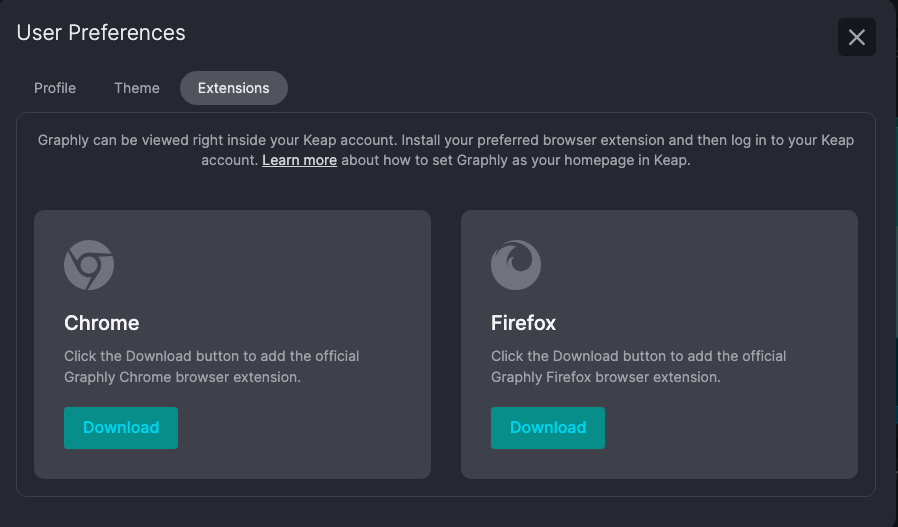Download the Chrome browser extension

(121, 427)
